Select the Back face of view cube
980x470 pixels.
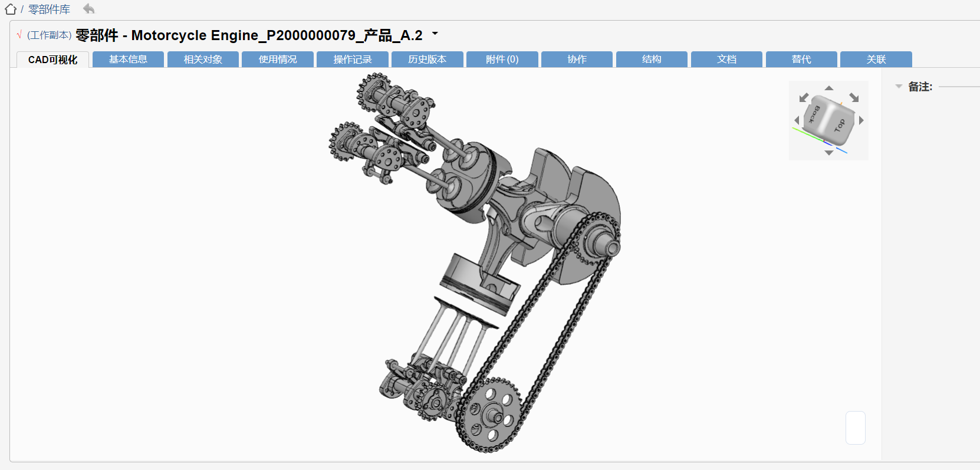(815, 114)
